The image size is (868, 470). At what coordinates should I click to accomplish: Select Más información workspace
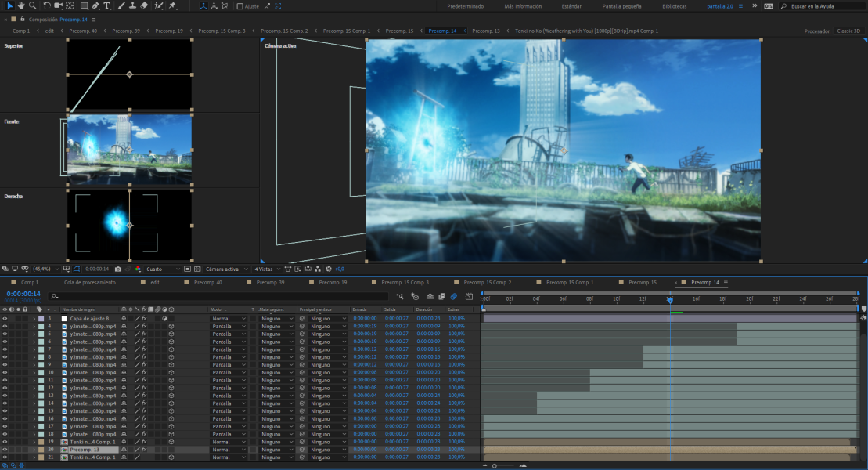[523, 6]
